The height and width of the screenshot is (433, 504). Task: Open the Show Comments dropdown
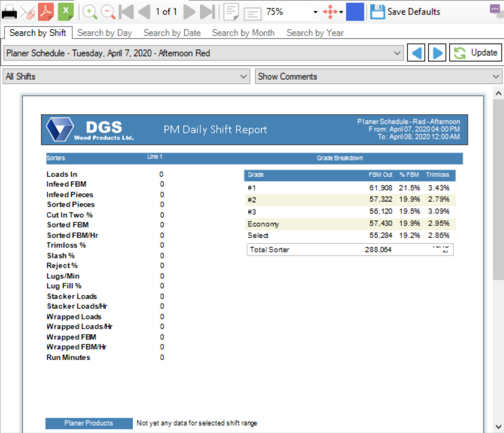pyautogui.click(x=496, y=76)
